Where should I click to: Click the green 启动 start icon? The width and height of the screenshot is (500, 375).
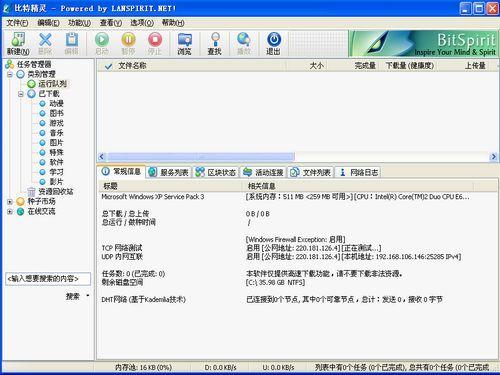tap(102, 43)
